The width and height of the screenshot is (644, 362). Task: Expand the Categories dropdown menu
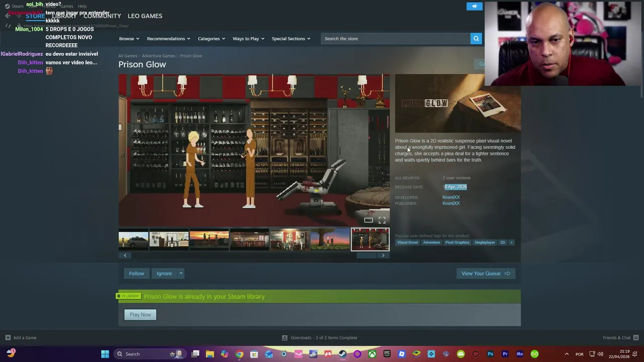coord(211,39)
